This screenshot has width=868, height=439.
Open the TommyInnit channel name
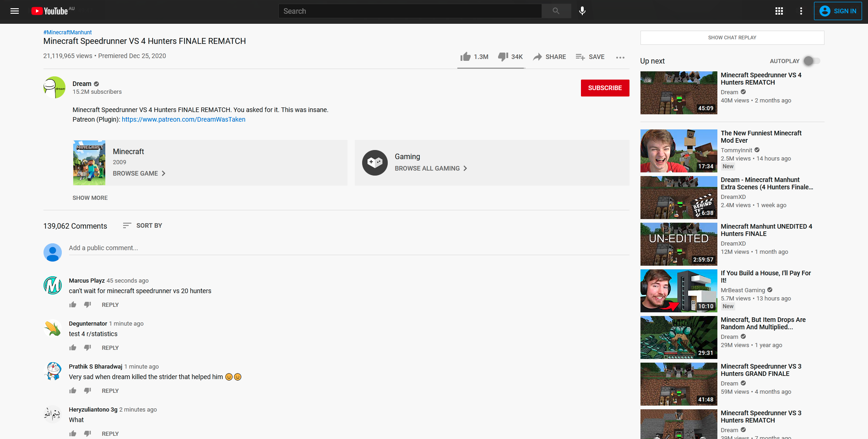tap(736, 150)
